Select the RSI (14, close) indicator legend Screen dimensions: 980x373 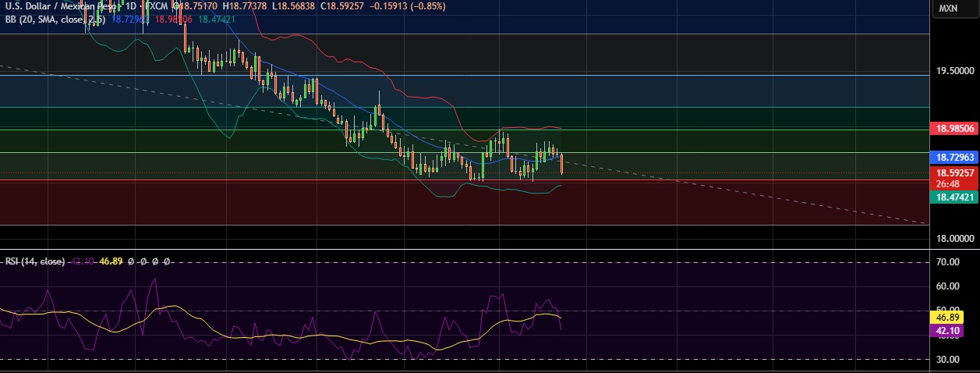coord(34,261)
